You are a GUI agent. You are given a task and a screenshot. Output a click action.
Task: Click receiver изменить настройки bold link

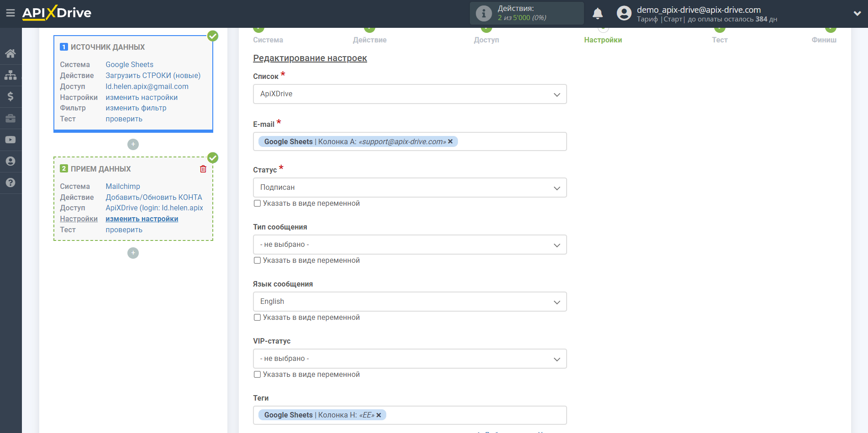click(142, 219)
